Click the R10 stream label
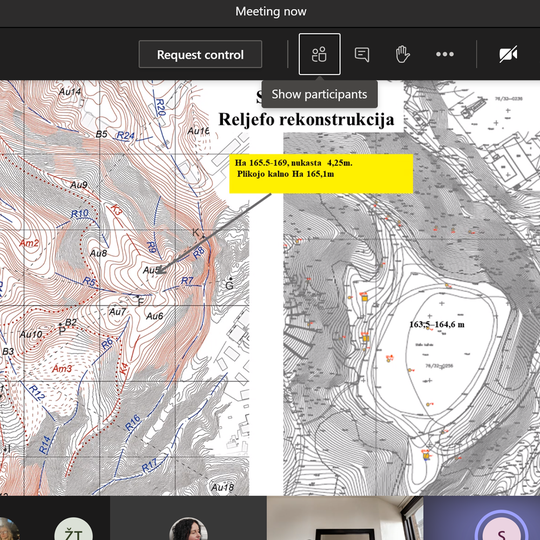Image resolution: width=540 pixels, height=540 pixels. pyautogui.click(x=80, y=214)
